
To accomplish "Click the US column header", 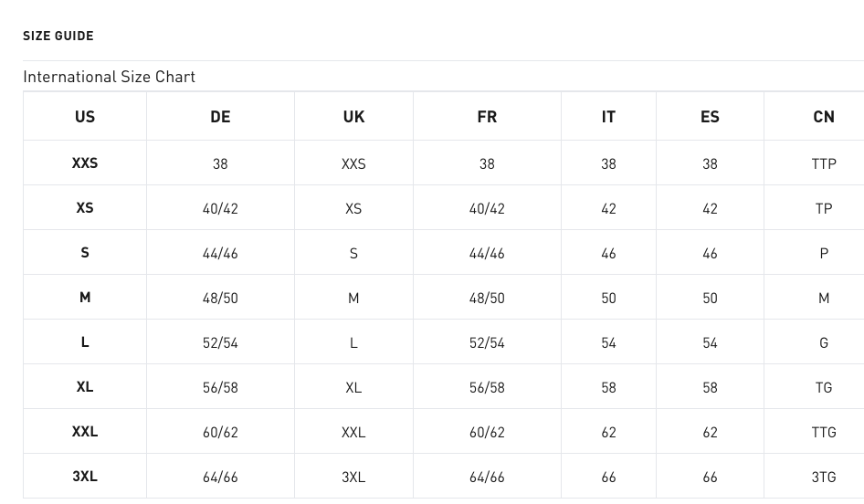I will coord(85,117).
